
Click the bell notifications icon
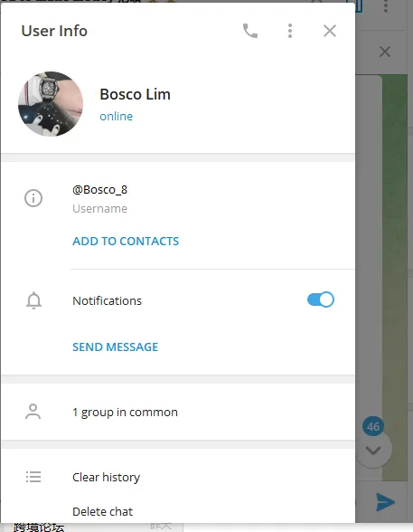[33, 300]
